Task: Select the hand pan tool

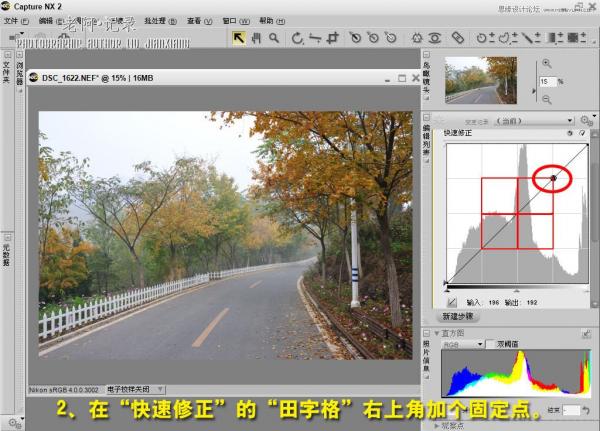Action: (256, 38)
